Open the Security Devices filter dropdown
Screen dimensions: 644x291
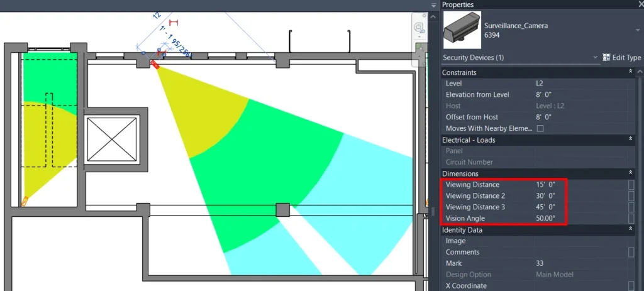point(596,58)
